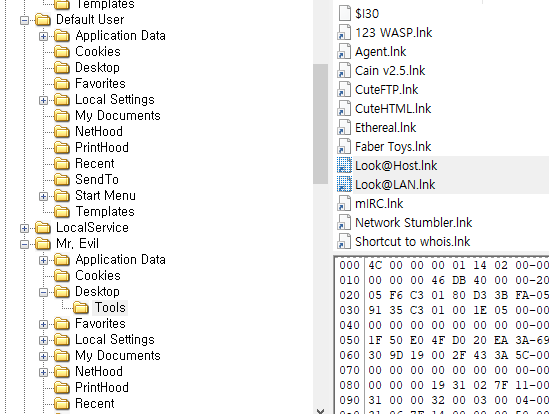Click Cookies folder icon under Mr. Evil
549x414 pixels.
[x=62, y=276]
